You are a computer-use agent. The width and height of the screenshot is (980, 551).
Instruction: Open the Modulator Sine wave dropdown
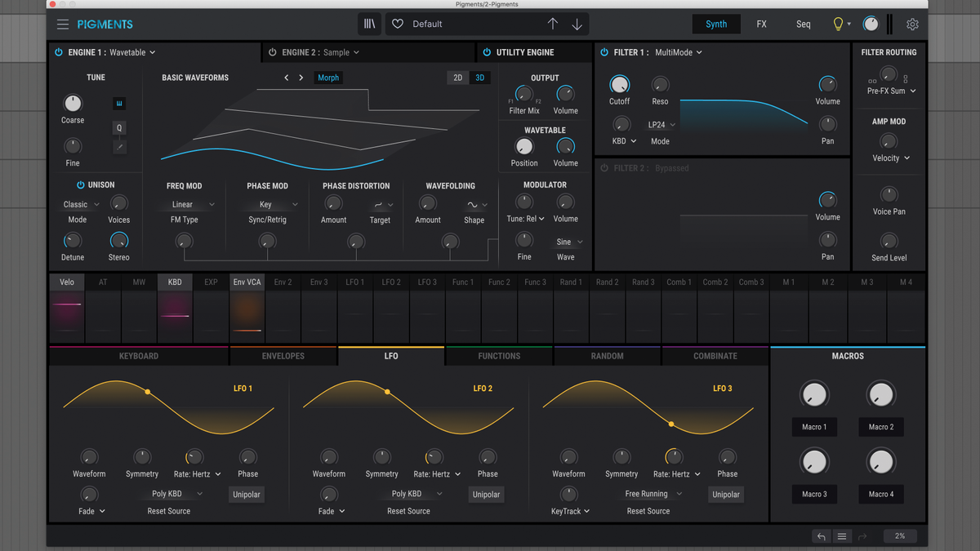coord(569,242)
